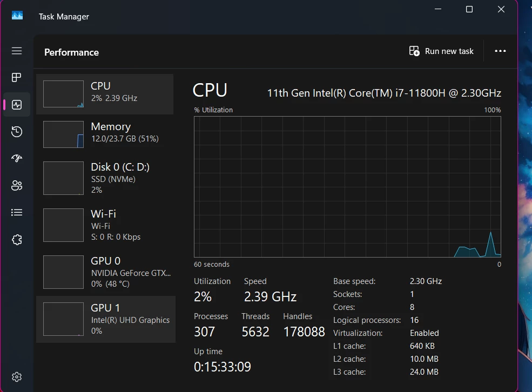Click the L3 cache 24.0 MB value

point(424,372)
